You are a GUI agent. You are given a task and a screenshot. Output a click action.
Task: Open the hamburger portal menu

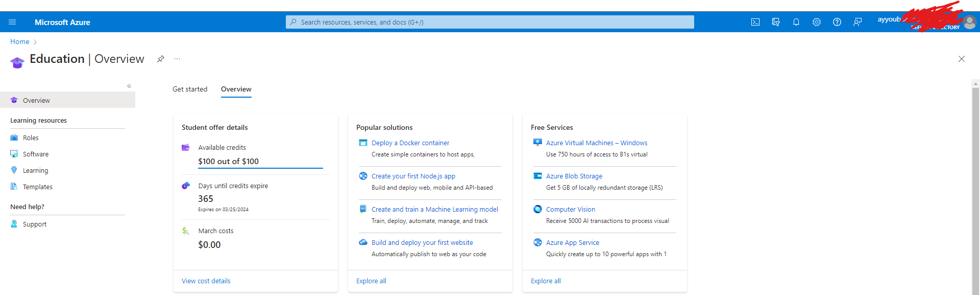pyautogui.click(x=12, y=22)
